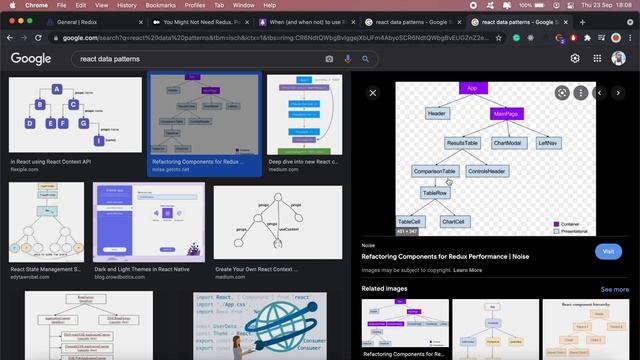Open the React State Management thumbnail
640x360 pixels.
(46, 222)
